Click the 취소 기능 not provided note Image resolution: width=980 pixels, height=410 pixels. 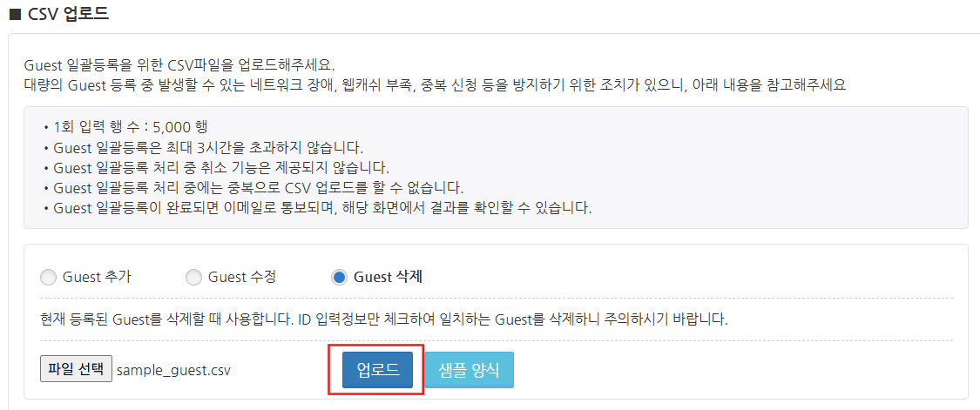(x=221, y=167)
